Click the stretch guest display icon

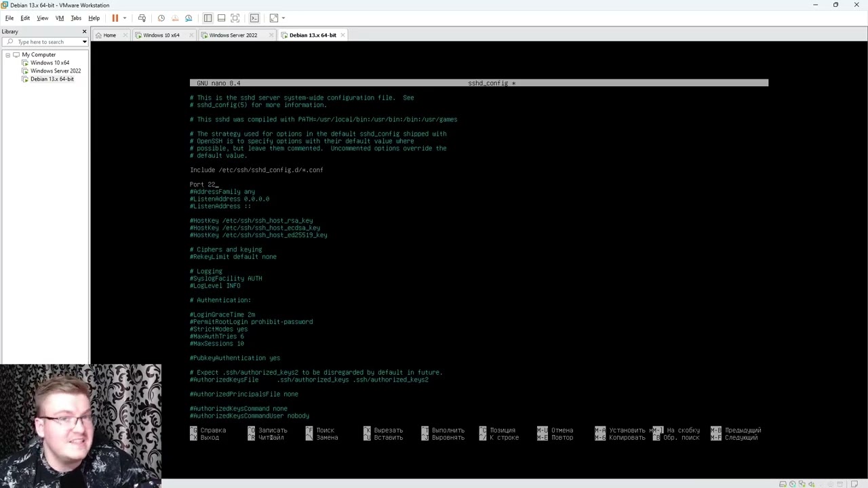(x=274, y=18)
